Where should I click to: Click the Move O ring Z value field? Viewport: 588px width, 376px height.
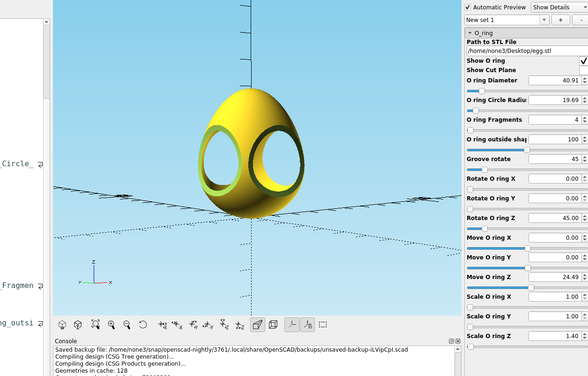point(555,277)
